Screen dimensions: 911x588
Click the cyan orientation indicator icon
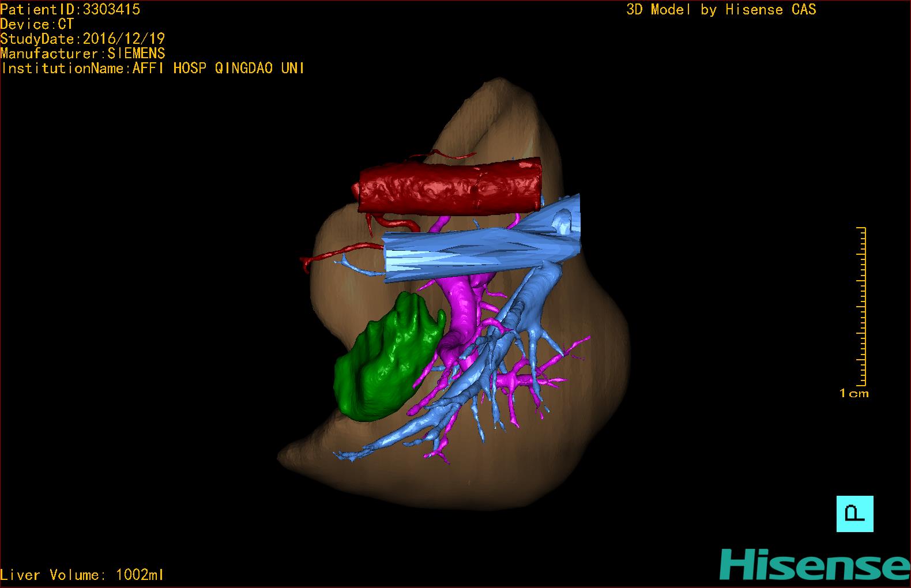(x=854, y=513)
